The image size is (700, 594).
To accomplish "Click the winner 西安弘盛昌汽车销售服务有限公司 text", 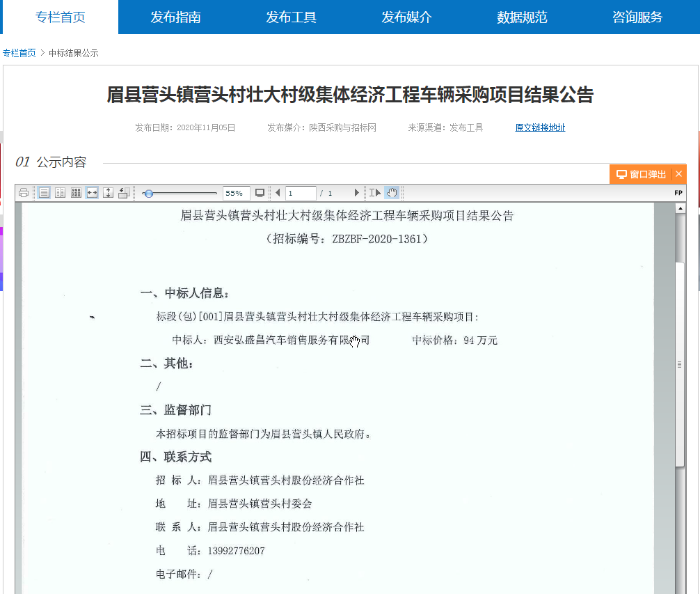I will 292,341.
